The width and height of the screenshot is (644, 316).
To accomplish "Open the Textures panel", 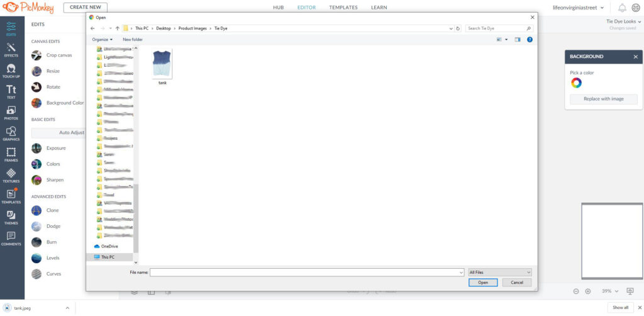I will click(x=11, y=175).
